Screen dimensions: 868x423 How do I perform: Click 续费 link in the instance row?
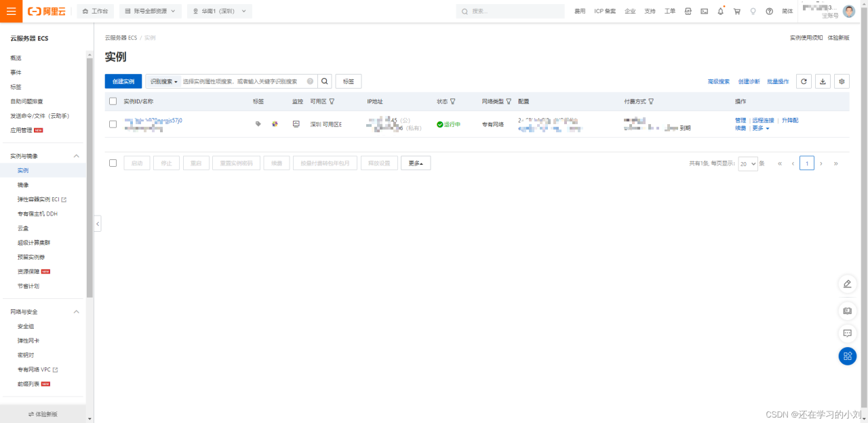(x=741, y=128)
